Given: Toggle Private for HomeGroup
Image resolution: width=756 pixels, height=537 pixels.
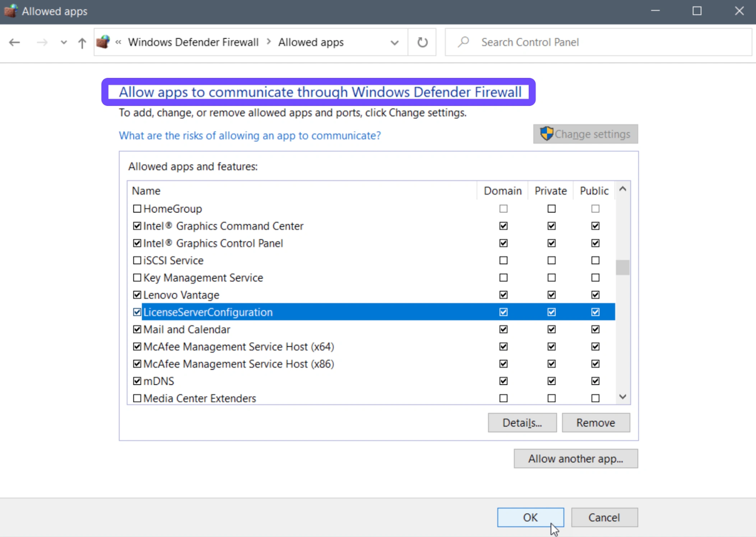Looking at the screenshot, I should tap(551, 208).
